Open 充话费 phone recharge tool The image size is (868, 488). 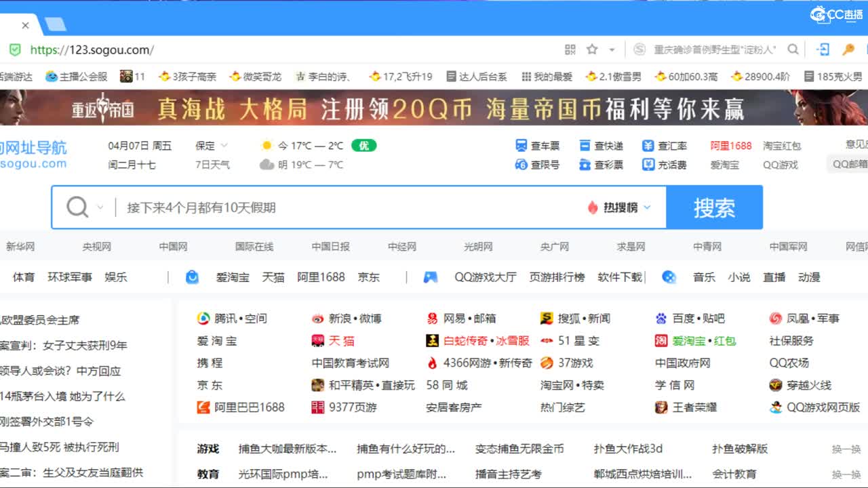665,165
